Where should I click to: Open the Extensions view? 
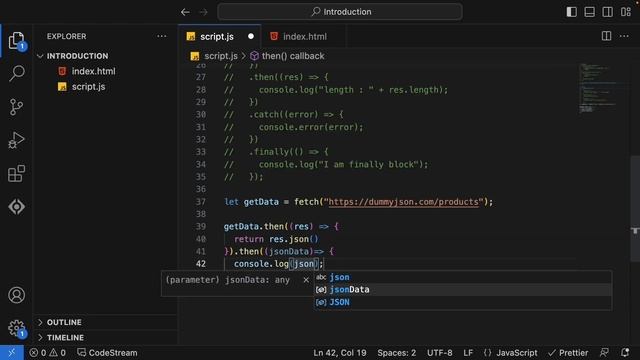pyautogui.click(x=16, y=173)
